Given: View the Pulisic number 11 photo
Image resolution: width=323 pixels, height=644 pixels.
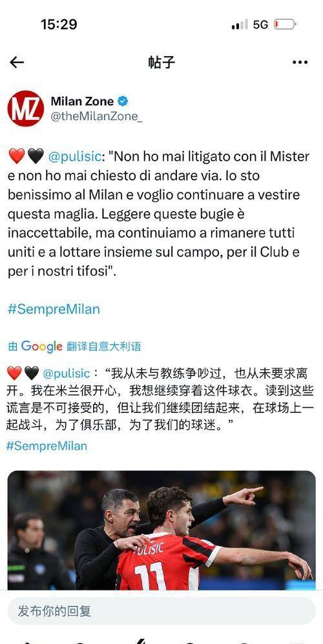Looking at the screenshot, I should click(x=161, y=530).
